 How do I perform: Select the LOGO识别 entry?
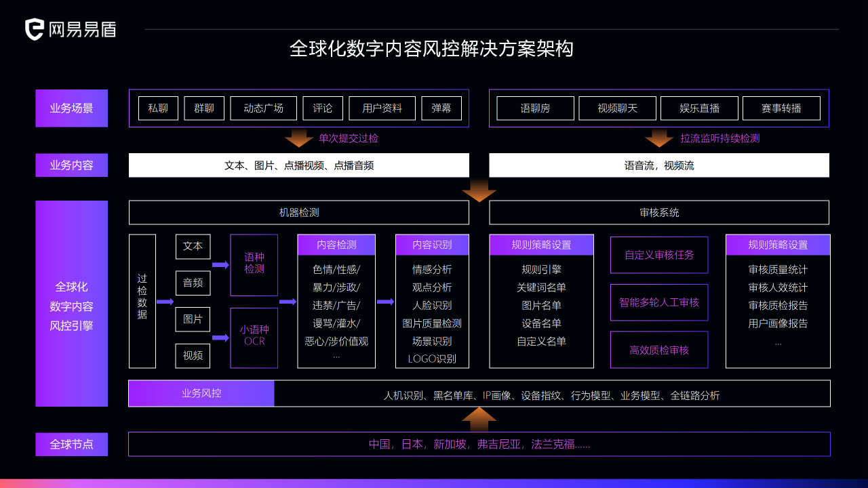(432, 359)
